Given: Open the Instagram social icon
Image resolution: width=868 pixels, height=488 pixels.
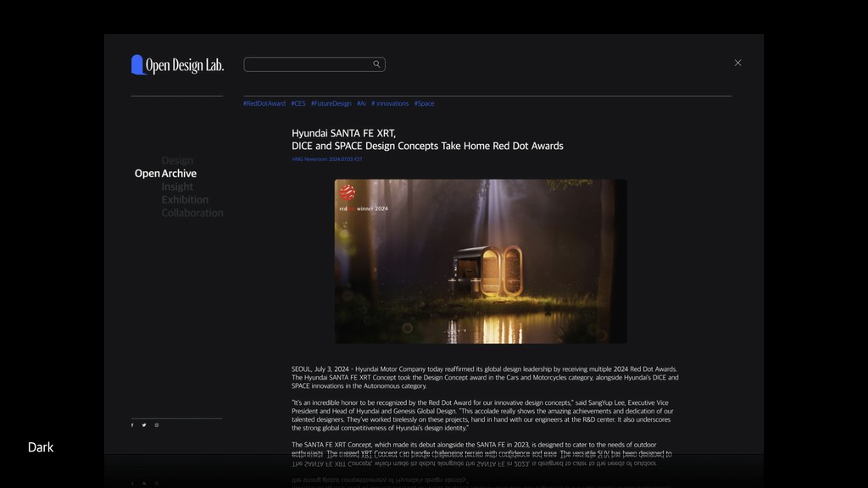Looking at the screenshot, I should point(157,425).
